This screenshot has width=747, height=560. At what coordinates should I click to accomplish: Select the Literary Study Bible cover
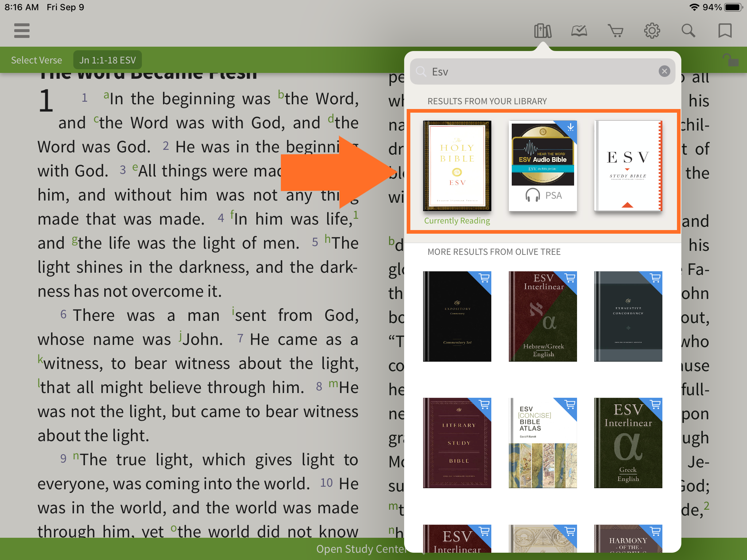point(457,443)
